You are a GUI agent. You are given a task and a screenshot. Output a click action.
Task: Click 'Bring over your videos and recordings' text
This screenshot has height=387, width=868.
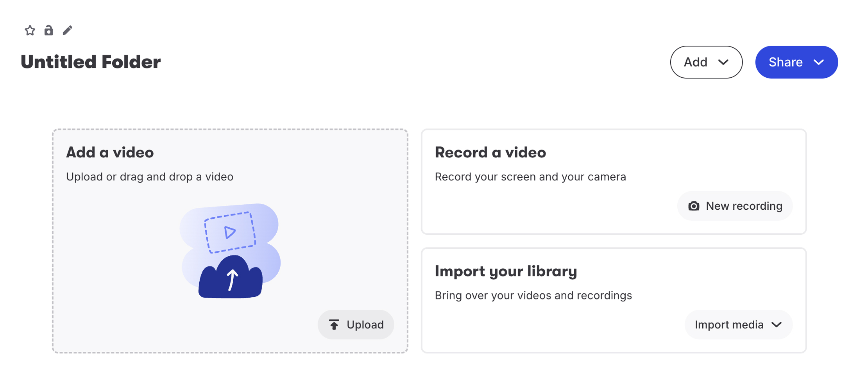tap(533, 296)
